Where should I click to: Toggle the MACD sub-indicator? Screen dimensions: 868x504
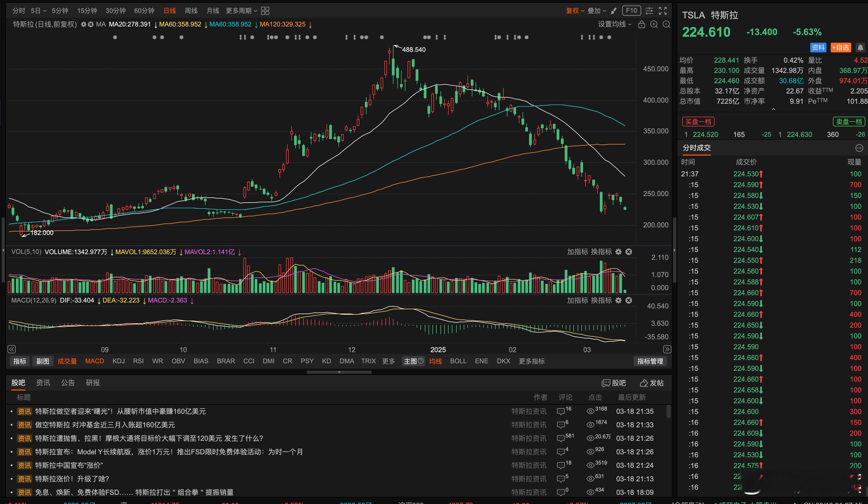94,361
